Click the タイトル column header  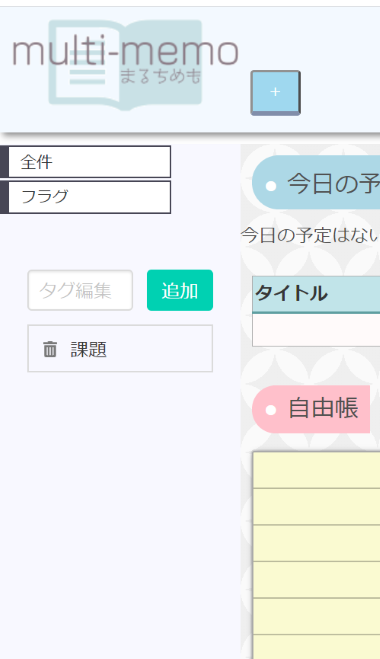pyautogui.click(x=316, y=294)
